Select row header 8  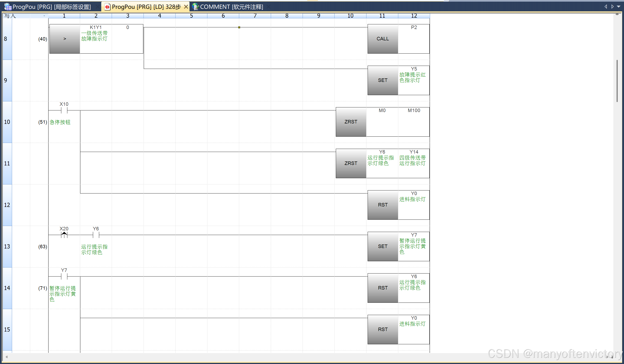[x=7, y=39]
